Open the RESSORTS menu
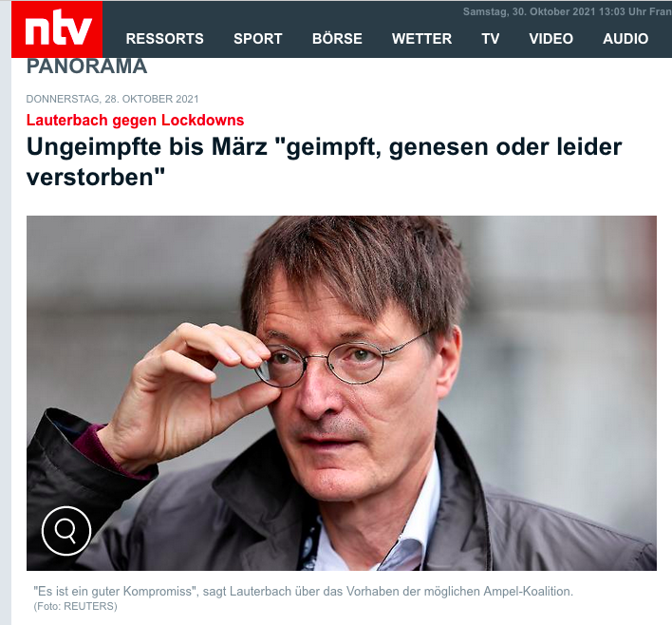Viewport: 672px width, 625px height. click(164, 39)
